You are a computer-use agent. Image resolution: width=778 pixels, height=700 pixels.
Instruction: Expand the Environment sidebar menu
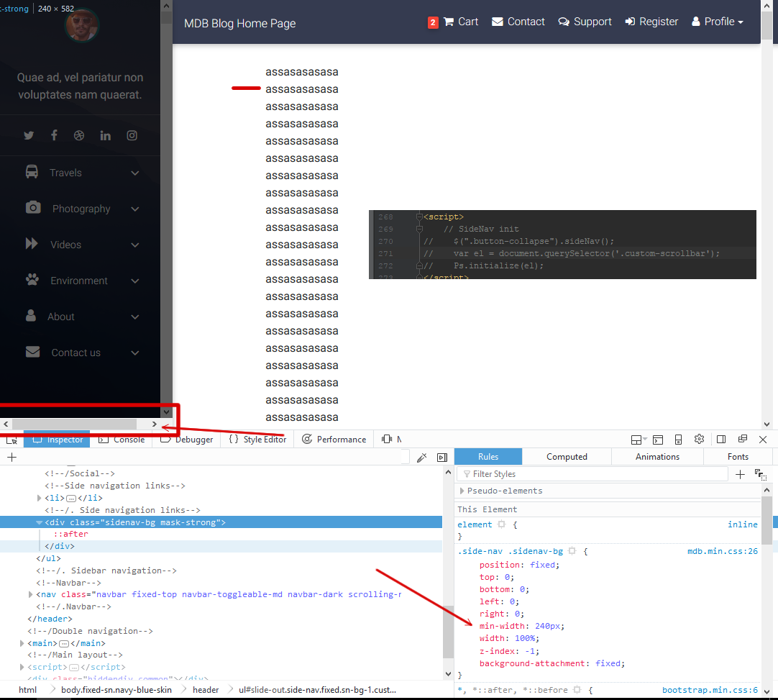[x=81, y=281]
